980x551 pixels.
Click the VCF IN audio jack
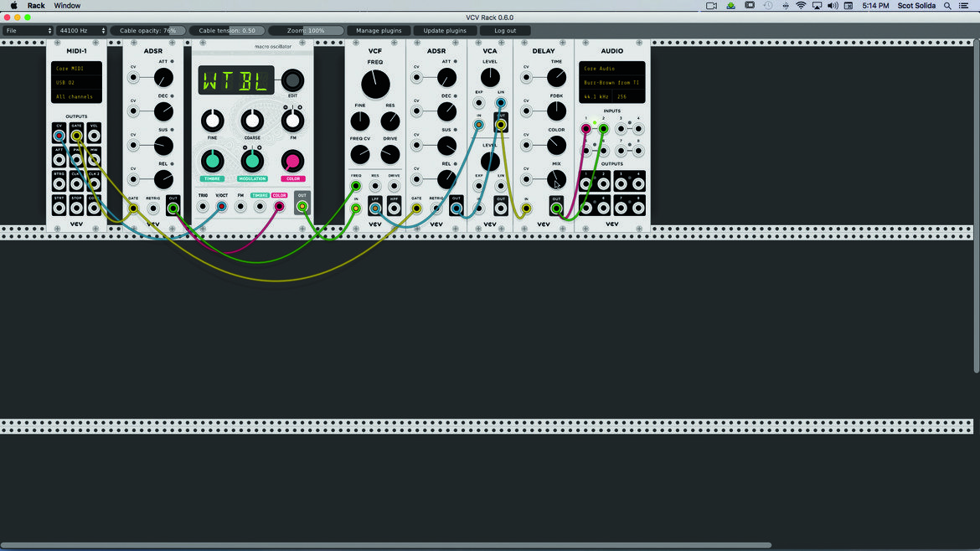pos(356,208)
